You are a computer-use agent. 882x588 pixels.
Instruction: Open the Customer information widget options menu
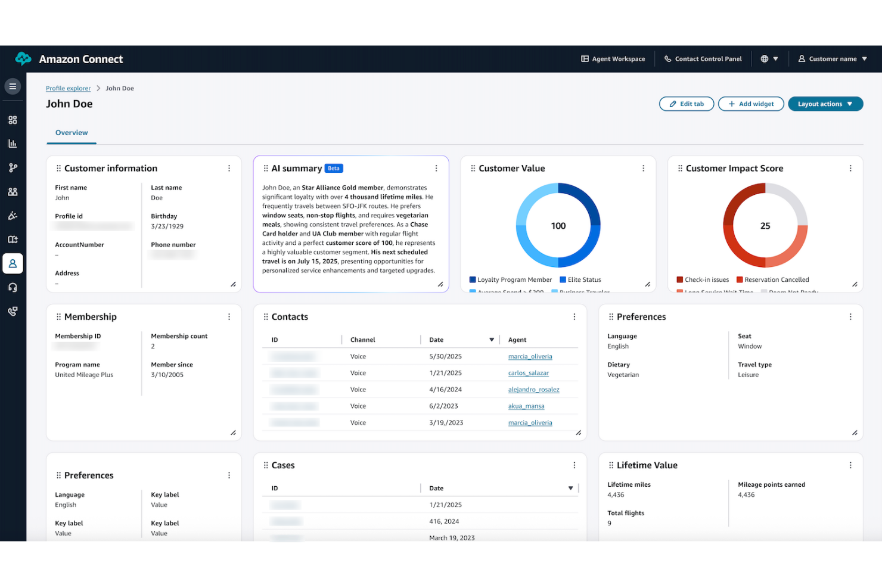(229, 168)
